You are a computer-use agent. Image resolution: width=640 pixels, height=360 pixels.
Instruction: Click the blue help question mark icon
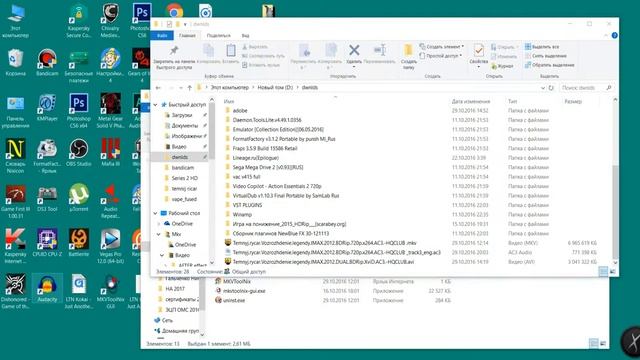tap(614, 36)
